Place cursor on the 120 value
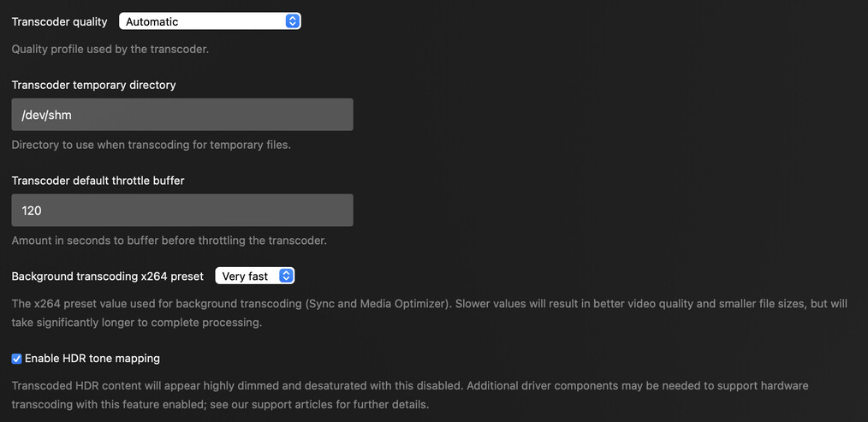 point(32,211)
